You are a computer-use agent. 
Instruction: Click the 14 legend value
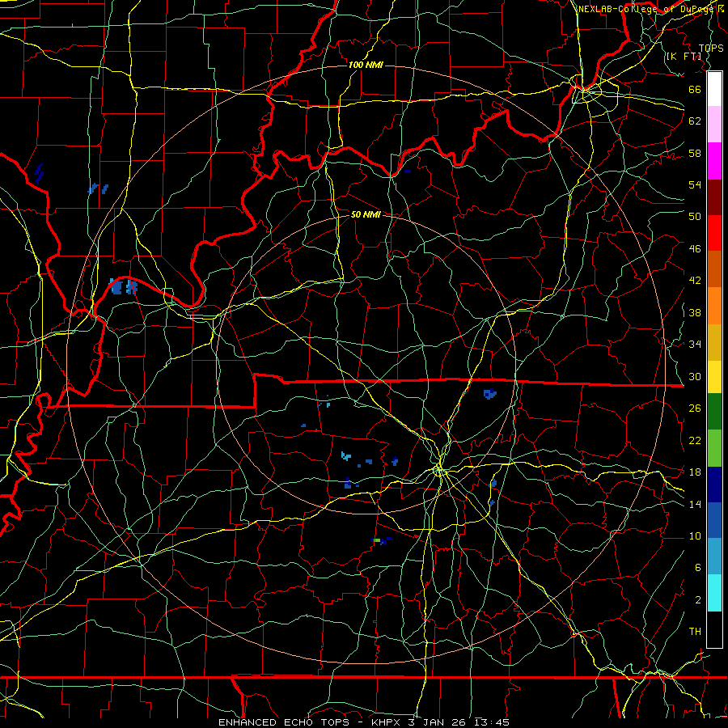point(695,504)
